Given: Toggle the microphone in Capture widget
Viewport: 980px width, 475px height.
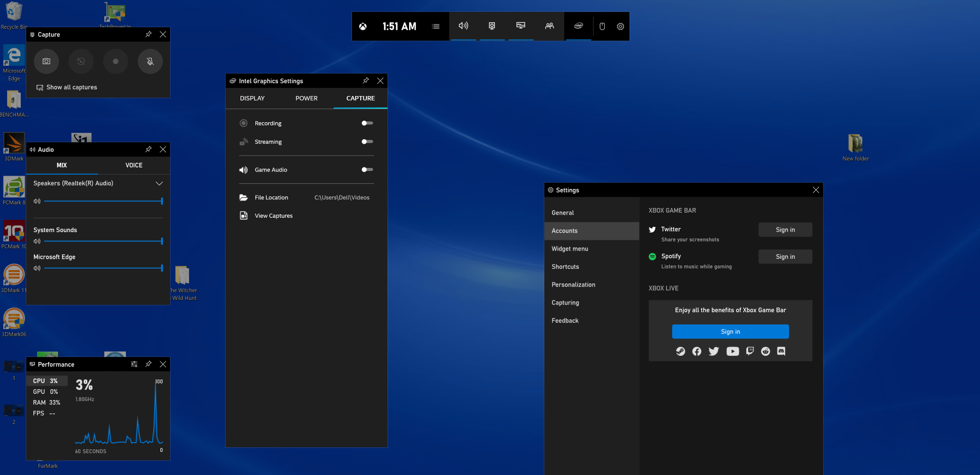Looking at the screenshot, I should (150, 61).
